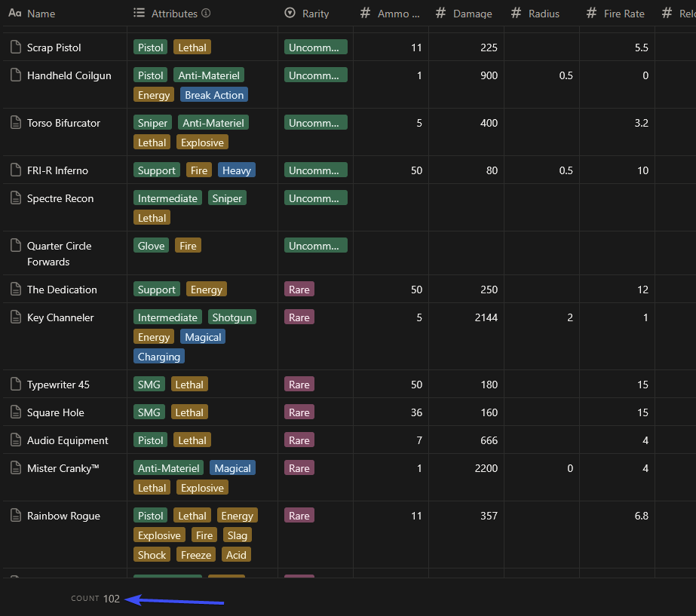Open the Uncommon rarity selector for Handheld Coilgun

coord(315,75)
